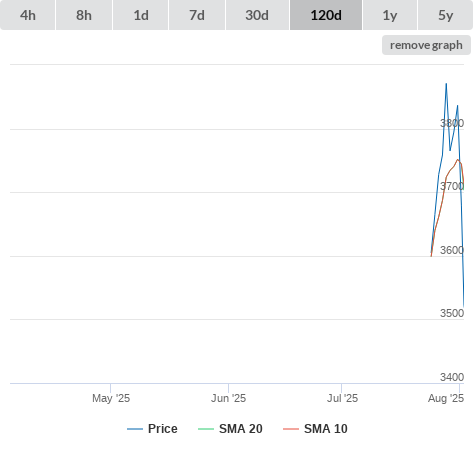The image size is (474, 455).
Task: Click the blue Price legend line swatch
Action: click(x=135, y=429)
